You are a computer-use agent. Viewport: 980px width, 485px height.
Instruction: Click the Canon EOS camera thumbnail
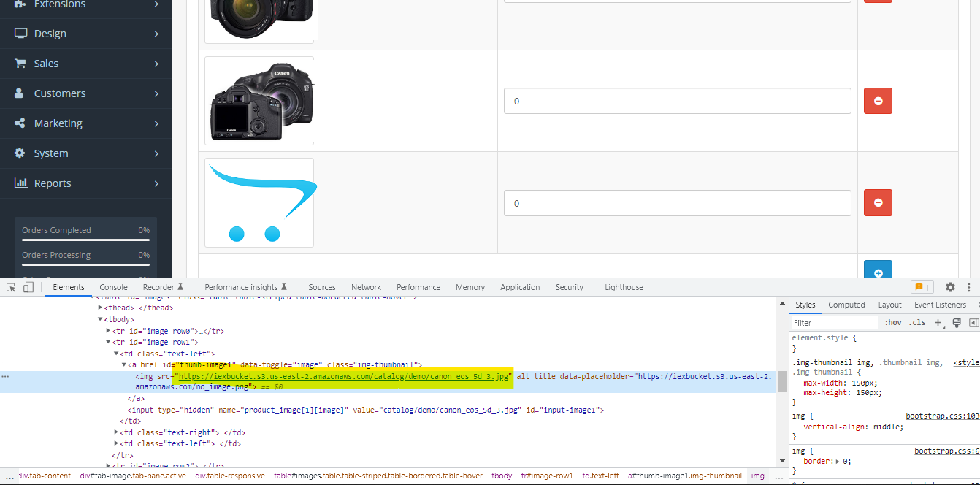pos(259,101)
